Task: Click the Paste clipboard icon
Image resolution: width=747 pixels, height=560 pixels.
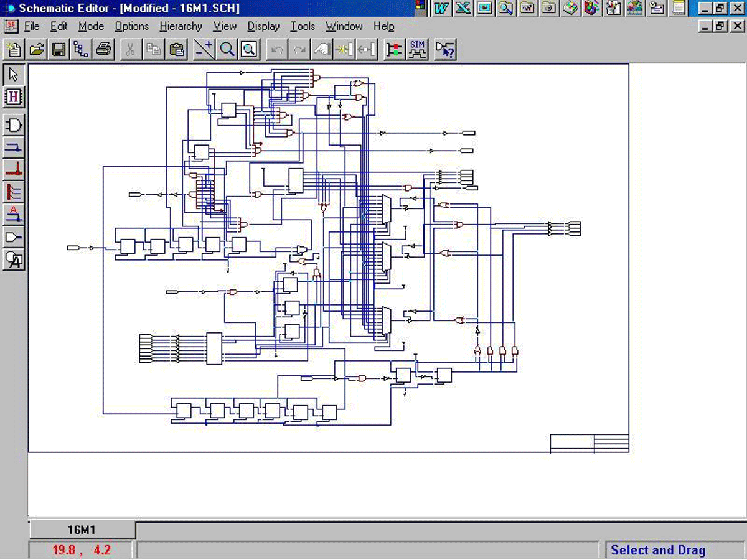Action: point(177,49)
